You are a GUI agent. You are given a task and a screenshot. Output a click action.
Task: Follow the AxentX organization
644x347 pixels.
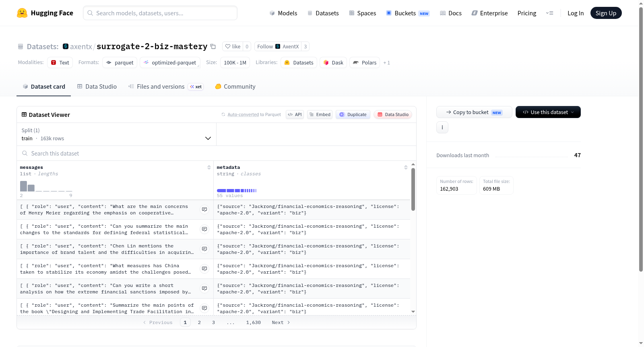[x=278, y=46]
